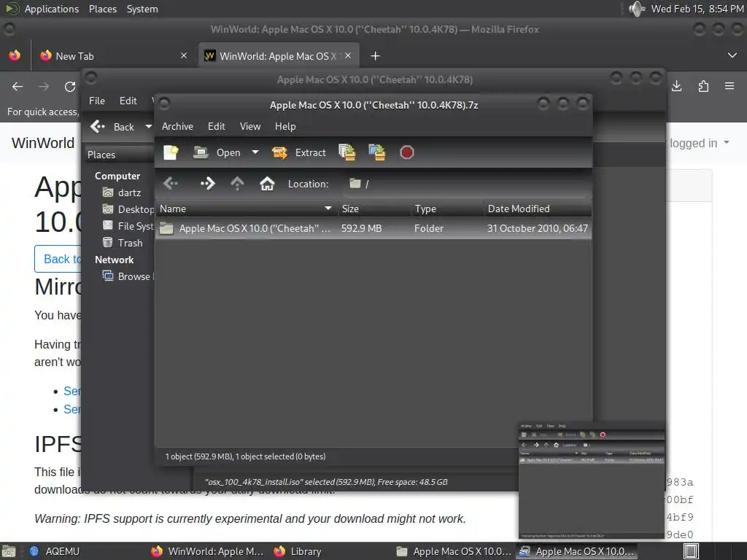Click the WinWorld site logo text

coord(43,143)
